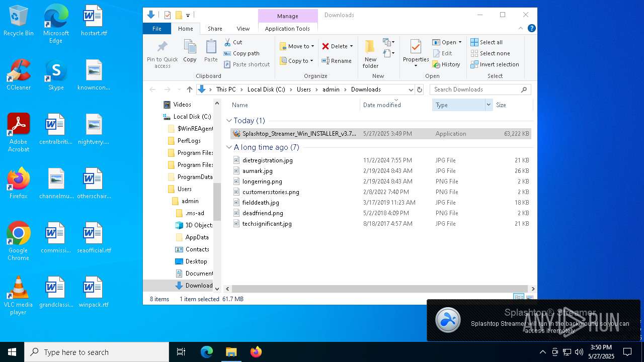644x362 pixels.
Task: Go up one folder level
Action: point(189,89)
